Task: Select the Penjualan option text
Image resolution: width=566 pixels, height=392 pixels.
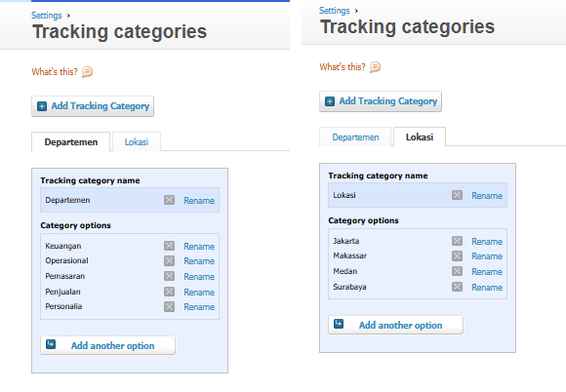Action: pyautogui.click(x=62, y=292)
